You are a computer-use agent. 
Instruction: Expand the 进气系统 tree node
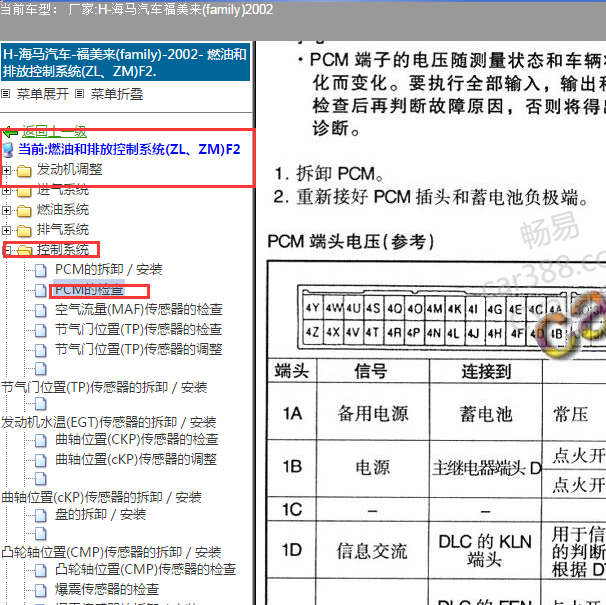click(x=6, y=191)
